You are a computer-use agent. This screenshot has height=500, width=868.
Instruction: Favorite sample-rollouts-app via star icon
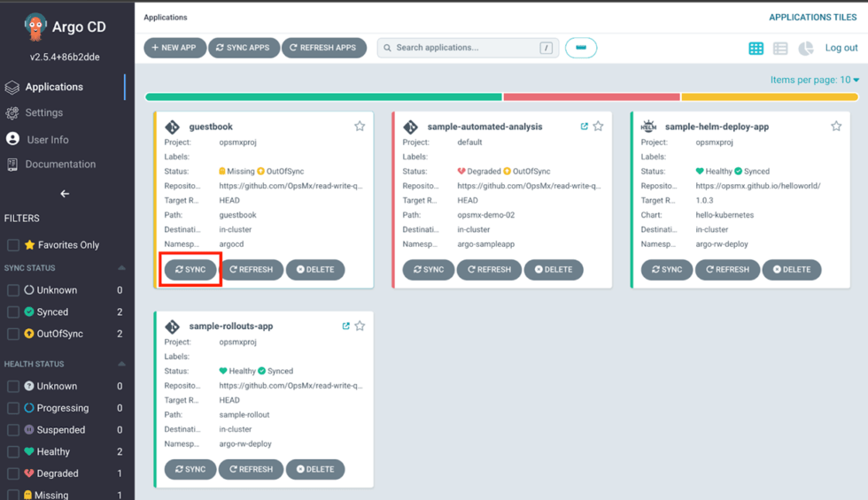click(x=360, y=326)
